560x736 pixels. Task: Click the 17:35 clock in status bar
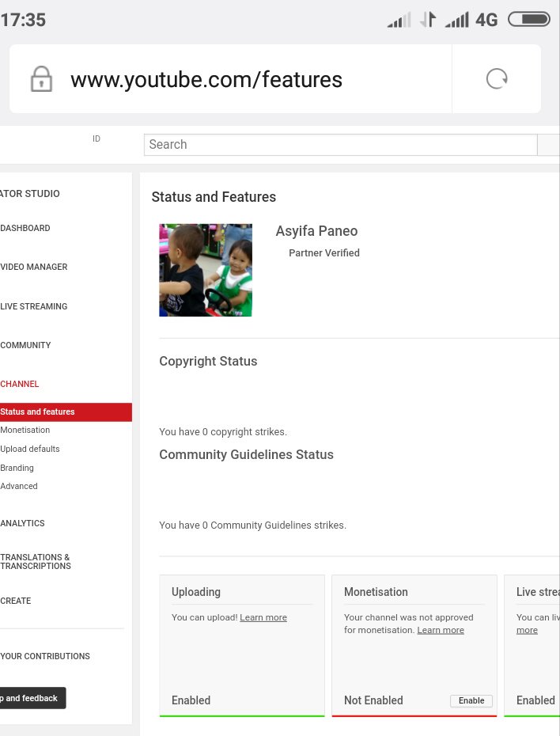[x=23, y=20]
